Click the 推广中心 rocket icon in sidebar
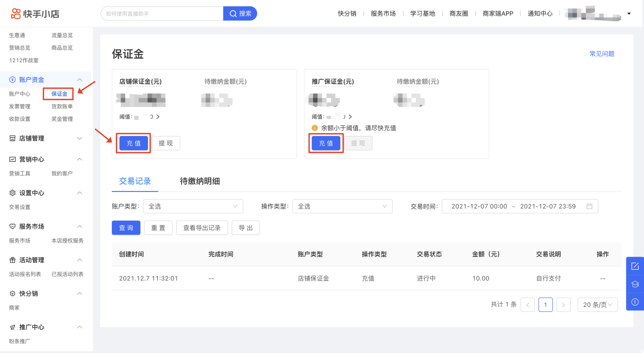The width and height of the screenshot is (644, 353). pos(12,327)
